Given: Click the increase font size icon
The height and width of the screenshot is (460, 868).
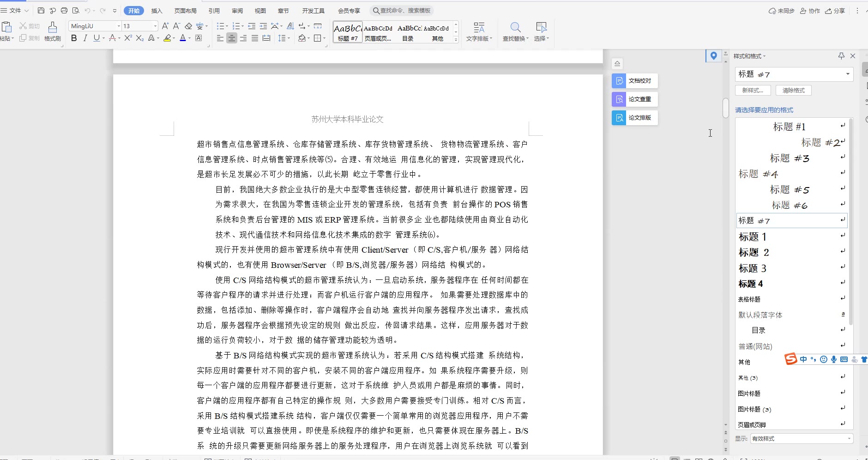Looking at the screenshot, I should point(165,26).
